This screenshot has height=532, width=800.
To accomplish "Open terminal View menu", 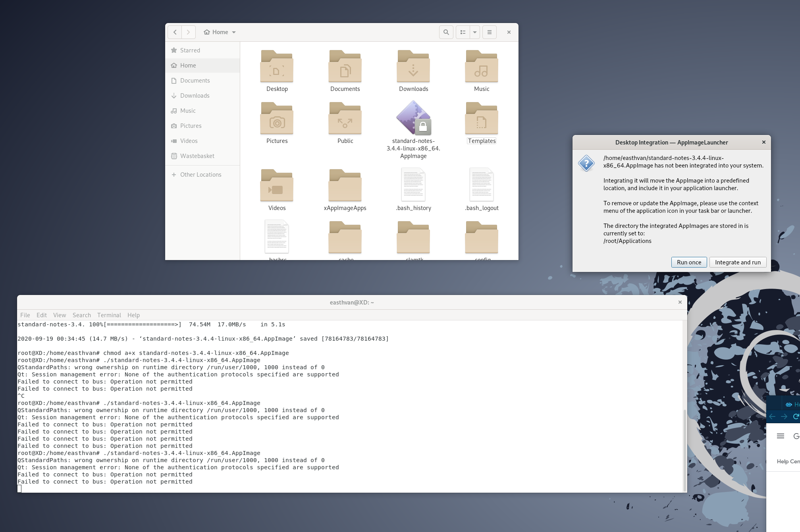I will (x=60, y=315).
